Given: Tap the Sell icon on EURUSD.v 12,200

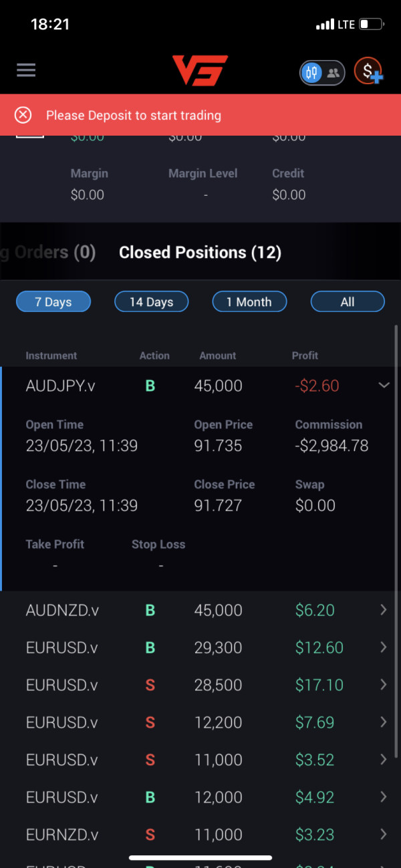Looking at the screenshot, I should [150, 722].
